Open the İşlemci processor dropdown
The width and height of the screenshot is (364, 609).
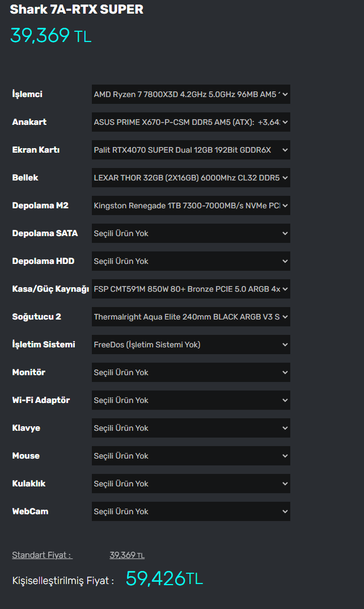(x=191, y=94)
